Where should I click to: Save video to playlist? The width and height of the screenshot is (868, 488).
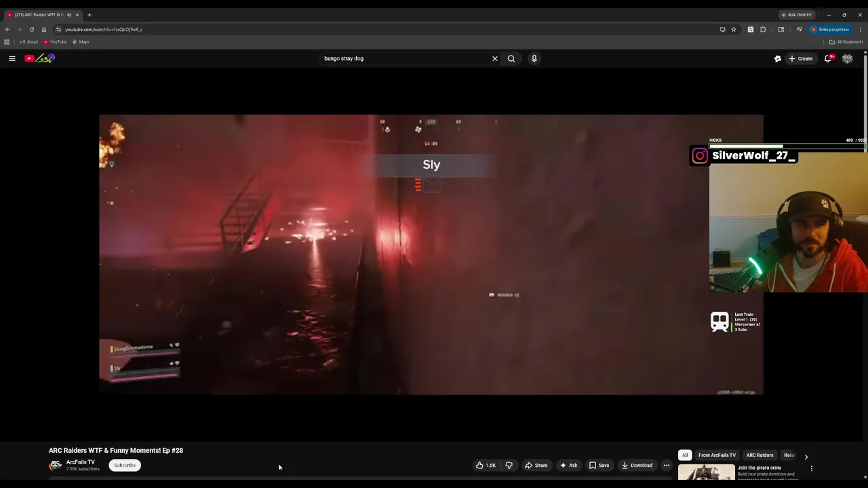599,465
